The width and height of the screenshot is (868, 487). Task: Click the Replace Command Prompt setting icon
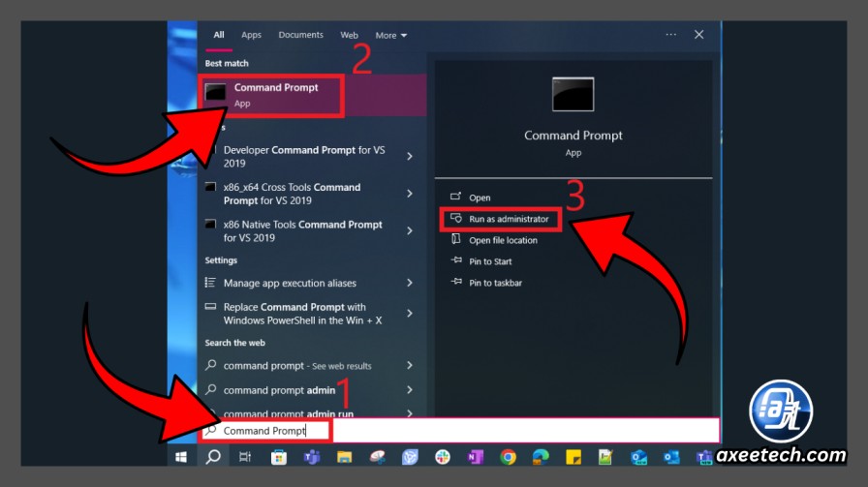[210, 307]
